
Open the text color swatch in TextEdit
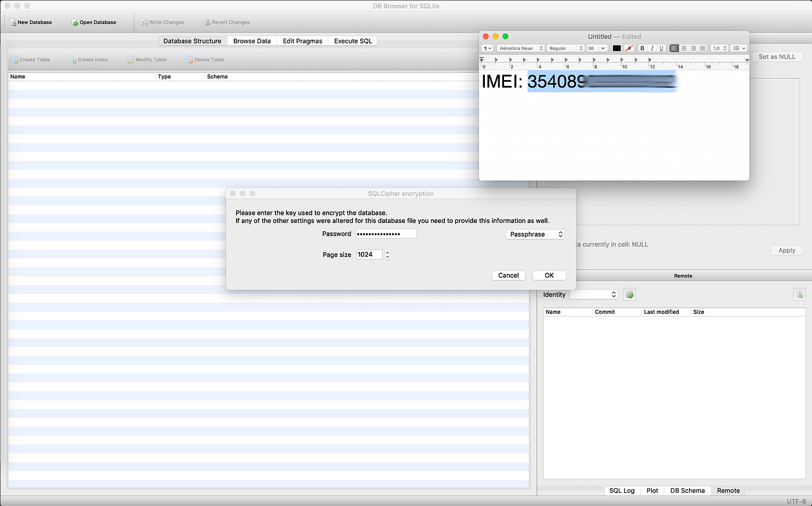pos(617,48)
